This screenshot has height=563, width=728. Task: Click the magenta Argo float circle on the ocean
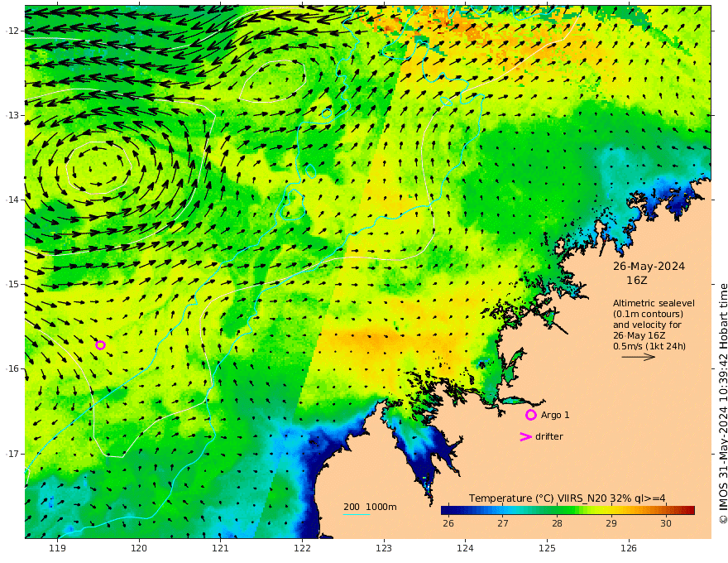(100, 345)
